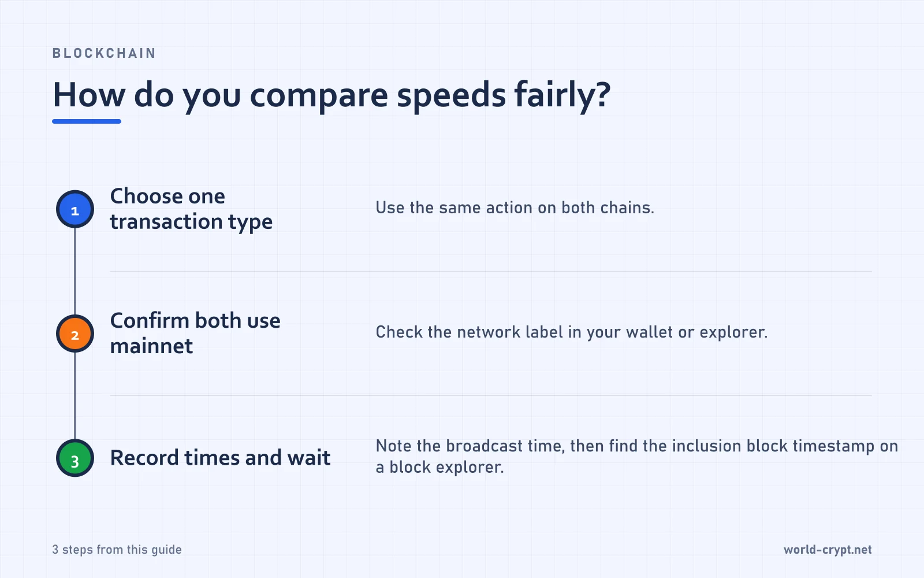
Task: Select the BLOCKCHAIN category label
Action: [105, 53]
